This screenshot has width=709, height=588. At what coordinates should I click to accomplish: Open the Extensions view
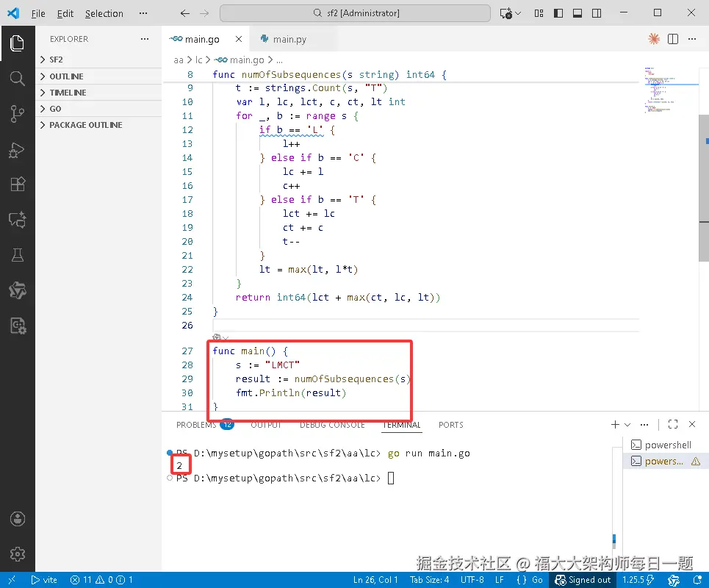(x=17, y=184)
